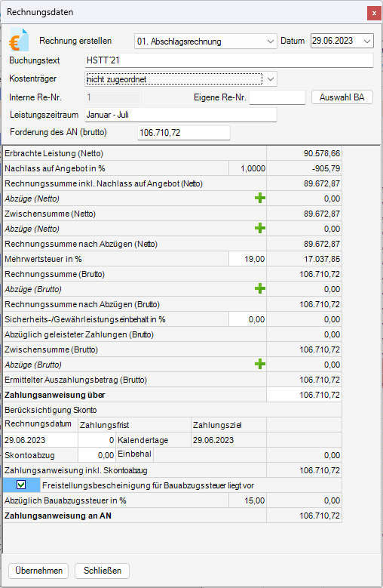383x588 pixels.
Task: Click the Kalendertage label
Action: (143, 440)
